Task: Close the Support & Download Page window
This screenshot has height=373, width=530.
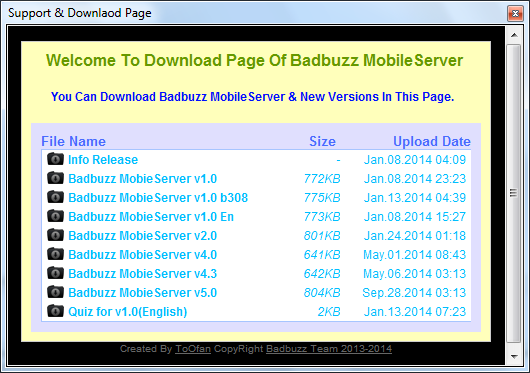Action: pyautogui.click(x=515, y=13)
